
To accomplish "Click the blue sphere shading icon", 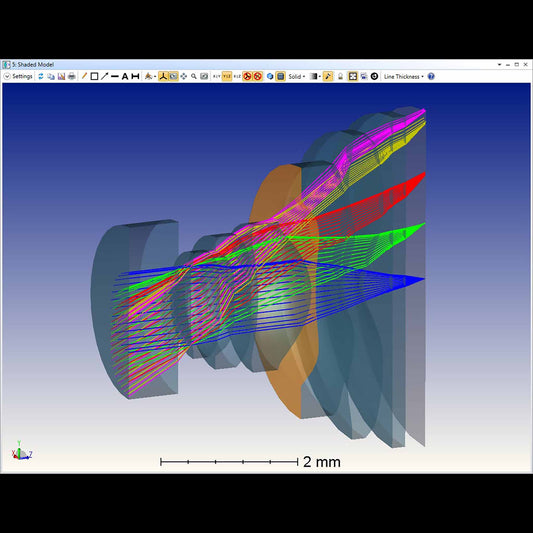I will (270, 76).
